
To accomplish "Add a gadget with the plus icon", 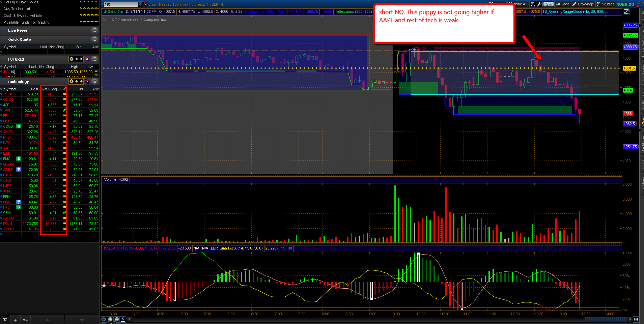I will point(15,320).
